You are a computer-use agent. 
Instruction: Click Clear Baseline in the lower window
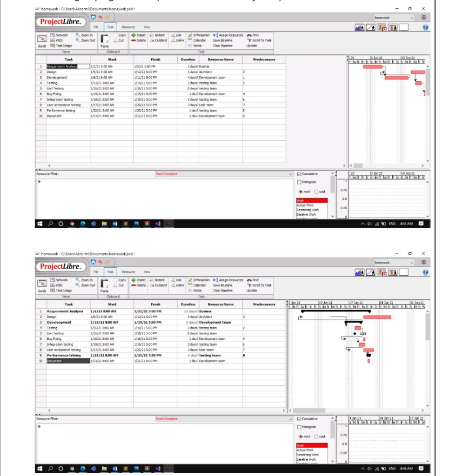tap(222, 291)
